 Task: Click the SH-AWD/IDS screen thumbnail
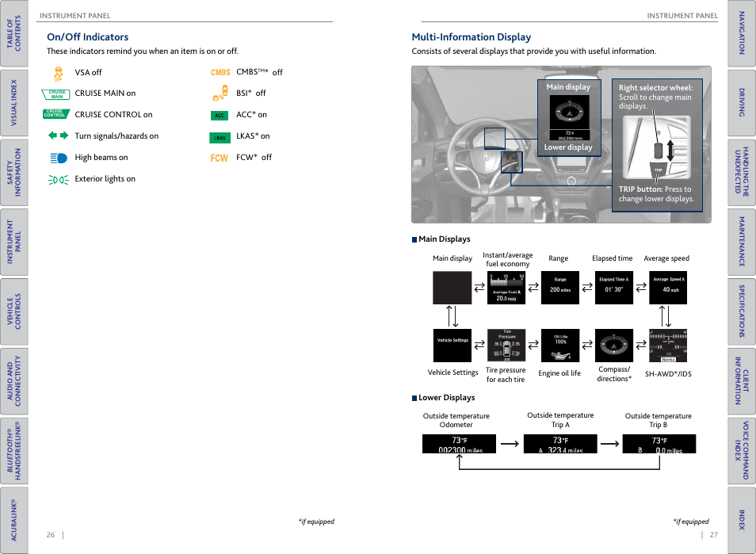pyautogui.click(x=668, y=346)
